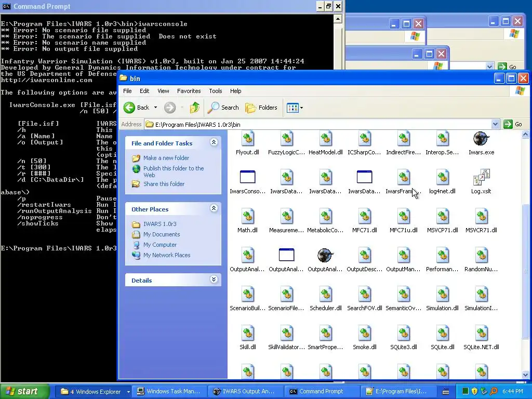Screen dimensions: 532x399
Task: Click the security shield tray icon
Action: point(474,392)
